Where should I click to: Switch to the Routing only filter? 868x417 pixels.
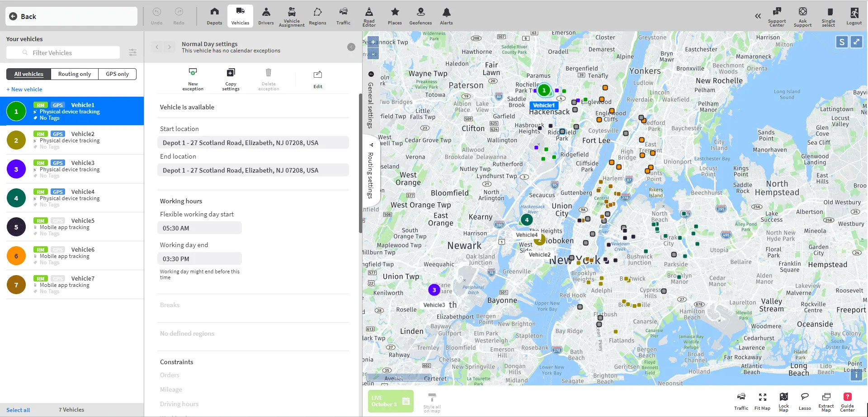pos(74,74)
